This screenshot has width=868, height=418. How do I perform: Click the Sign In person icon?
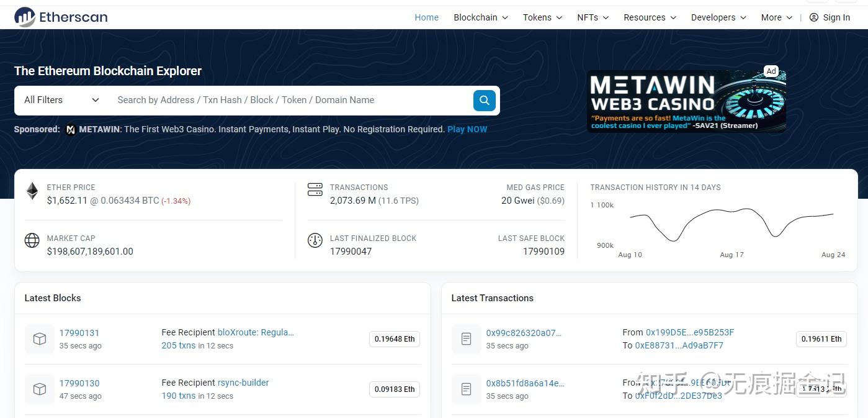click(814, 17)
